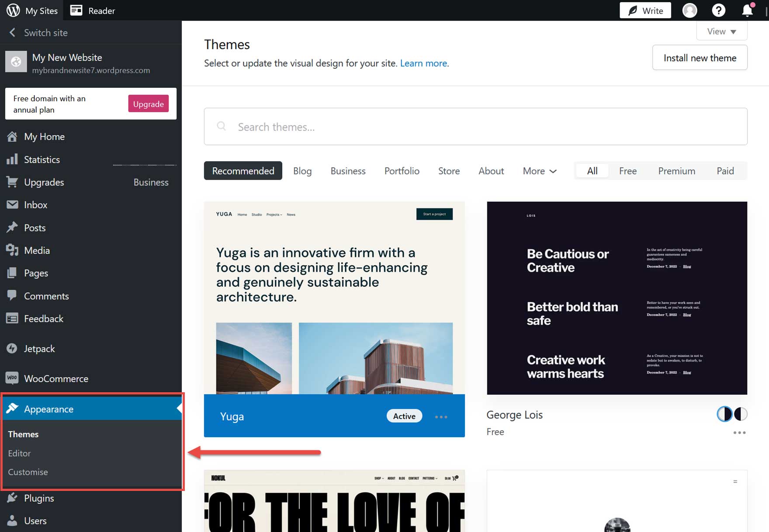Image resolution: width=769 pixels, height=532 pixels.
Task: Click the Comments bubble icon
Action: (x=12, y=295)
